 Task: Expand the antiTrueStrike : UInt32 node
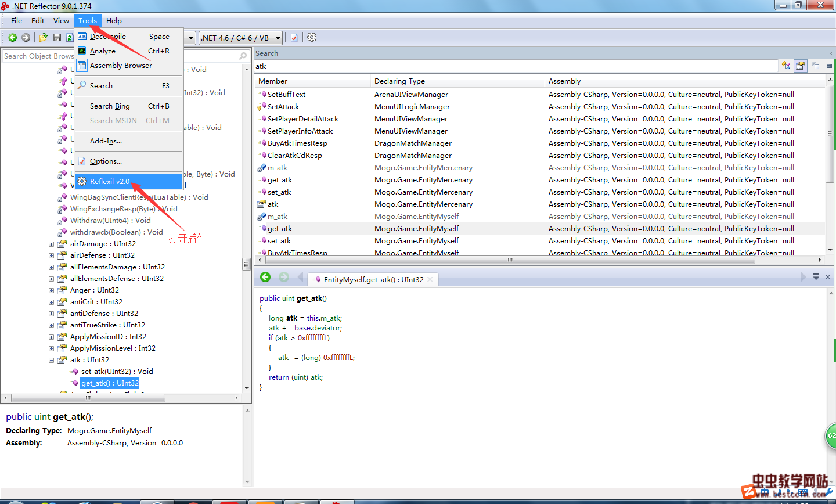coord(51,325)
